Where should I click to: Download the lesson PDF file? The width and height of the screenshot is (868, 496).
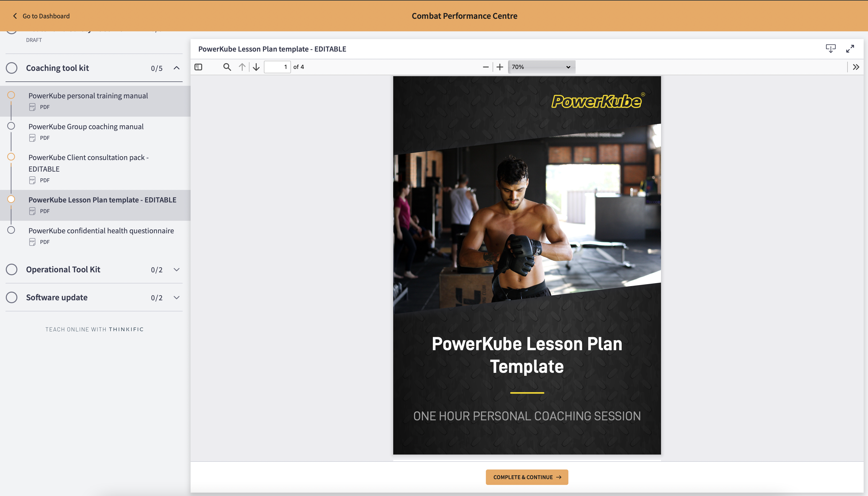[x=831, y=49]
